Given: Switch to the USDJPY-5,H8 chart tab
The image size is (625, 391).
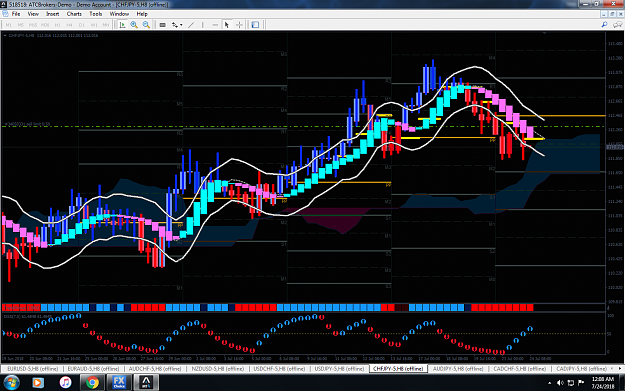Looking at the screenshot, I should click(339, 369).
